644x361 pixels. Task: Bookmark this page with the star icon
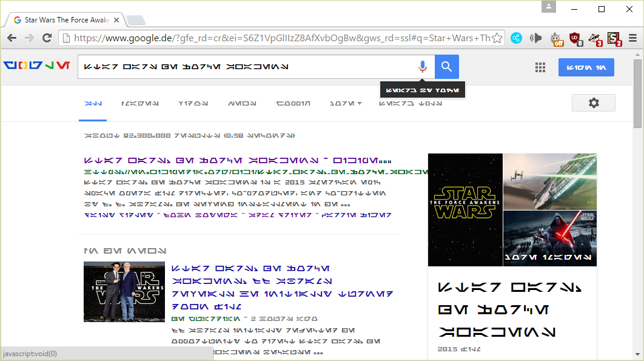pyautogui.click(x=497, y=38)
